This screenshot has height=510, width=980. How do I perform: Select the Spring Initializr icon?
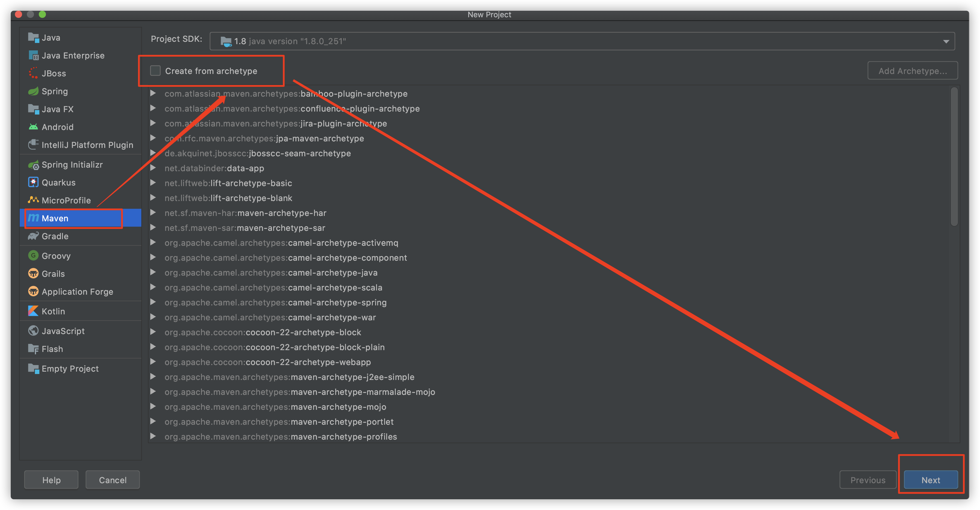(x=33, y=165)
